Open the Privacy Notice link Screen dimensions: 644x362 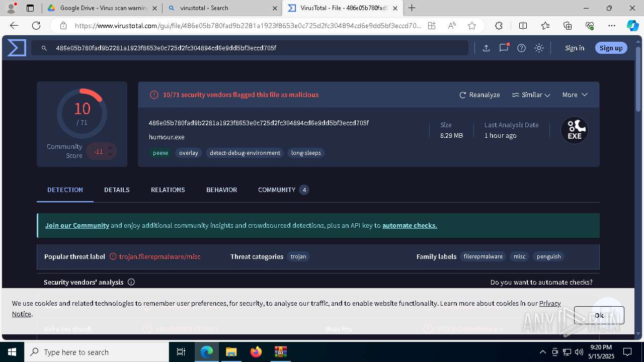click(550, 303)
